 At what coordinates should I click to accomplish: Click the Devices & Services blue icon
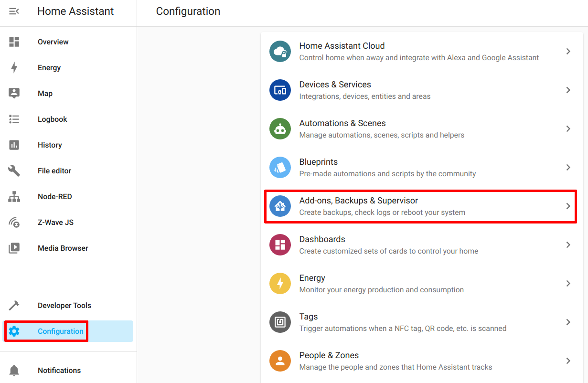(x=280, y=90)
